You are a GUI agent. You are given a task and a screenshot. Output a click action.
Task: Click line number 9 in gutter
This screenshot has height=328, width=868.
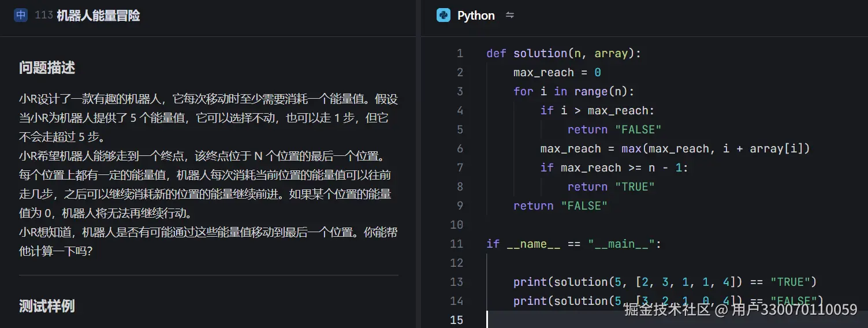460,206
